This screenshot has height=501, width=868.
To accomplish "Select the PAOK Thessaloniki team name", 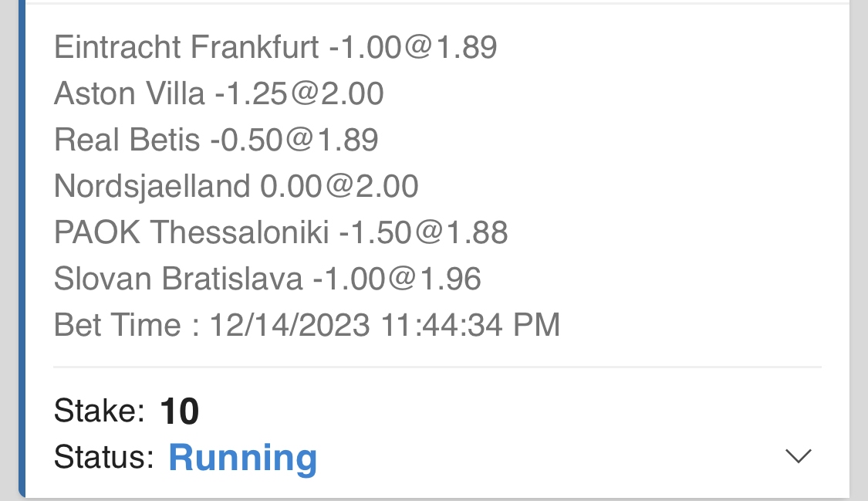I will (x=191, y=232).
